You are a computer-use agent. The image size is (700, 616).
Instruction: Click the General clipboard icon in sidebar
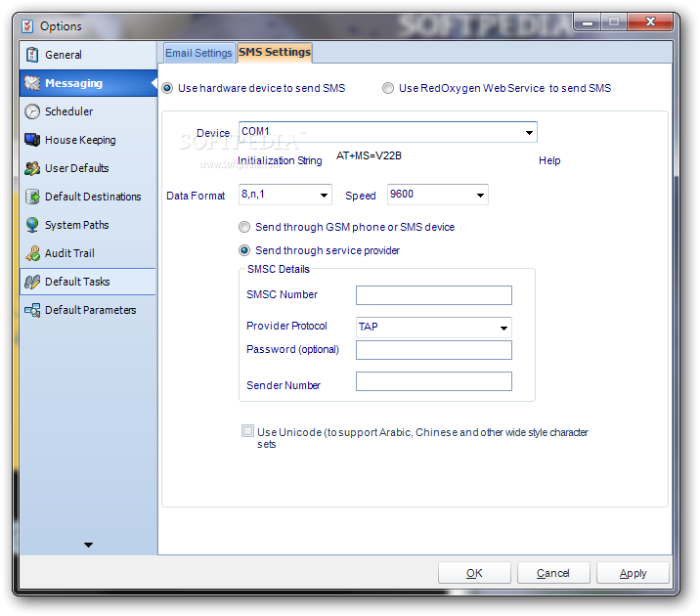31,55
